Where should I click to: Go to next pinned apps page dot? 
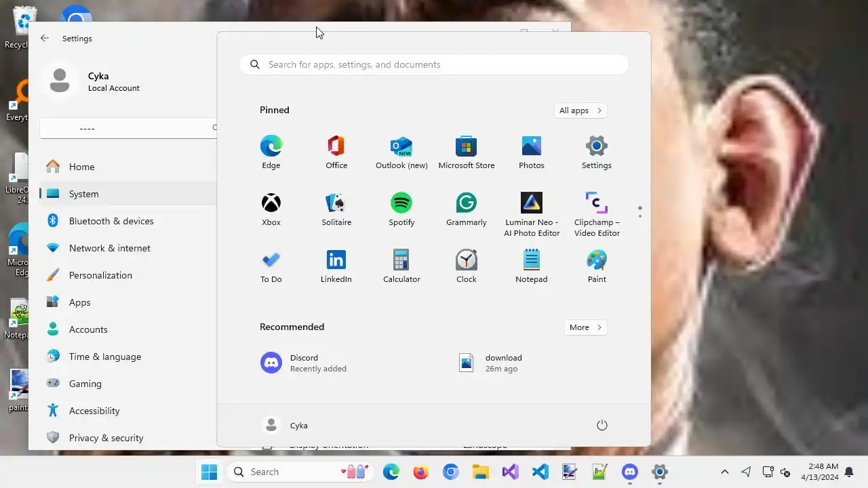639,216
